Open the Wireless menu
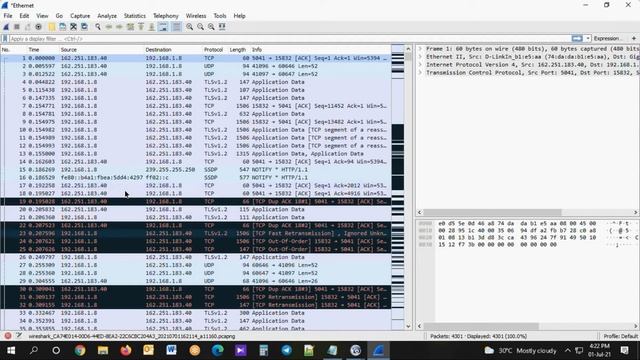The image size is (640, 360). point(196,16)
